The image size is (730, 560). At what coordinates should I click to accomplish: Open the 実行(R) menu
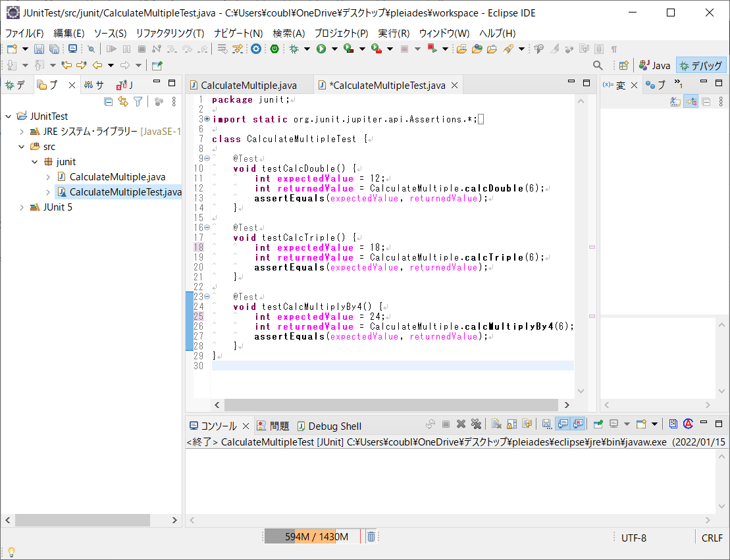pyautogui.click(x=394, y=33)
